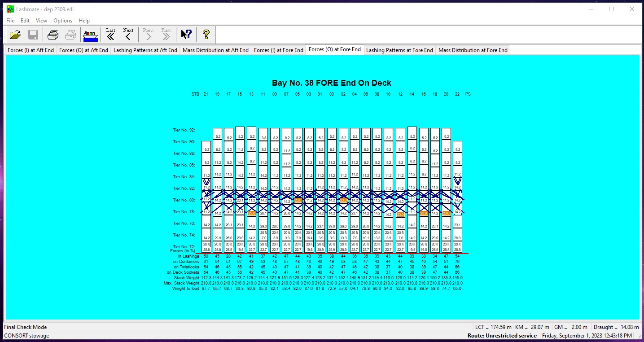Jump to Last bay using double-arrow

[110, 35]
